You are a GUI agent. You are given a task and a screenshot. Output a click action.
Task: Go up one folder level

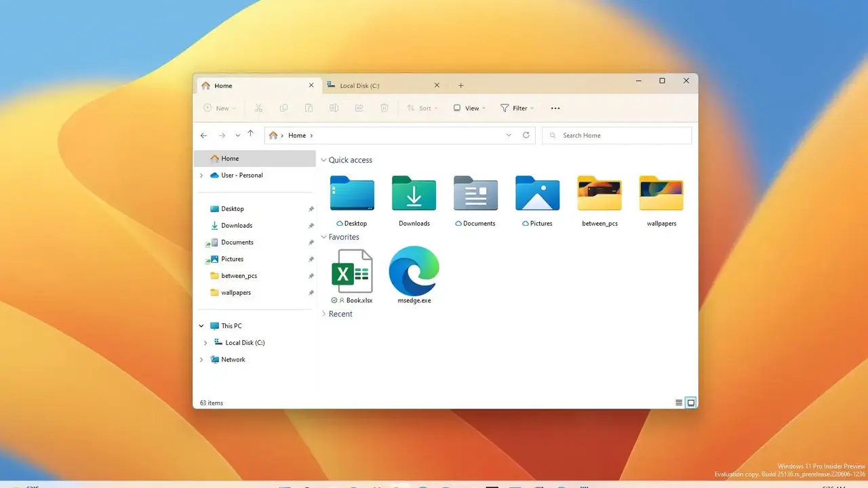tap(250, 135)
